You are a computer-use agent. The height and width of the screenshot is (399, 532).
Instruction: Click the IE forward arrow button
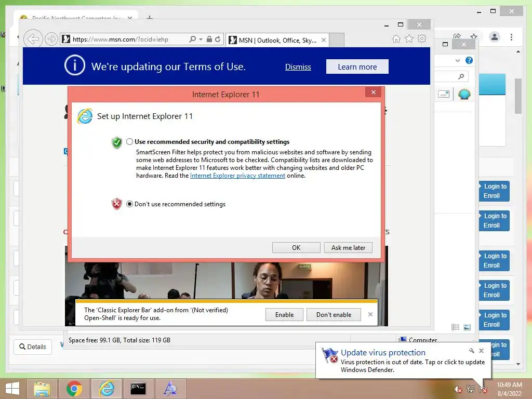51,39
